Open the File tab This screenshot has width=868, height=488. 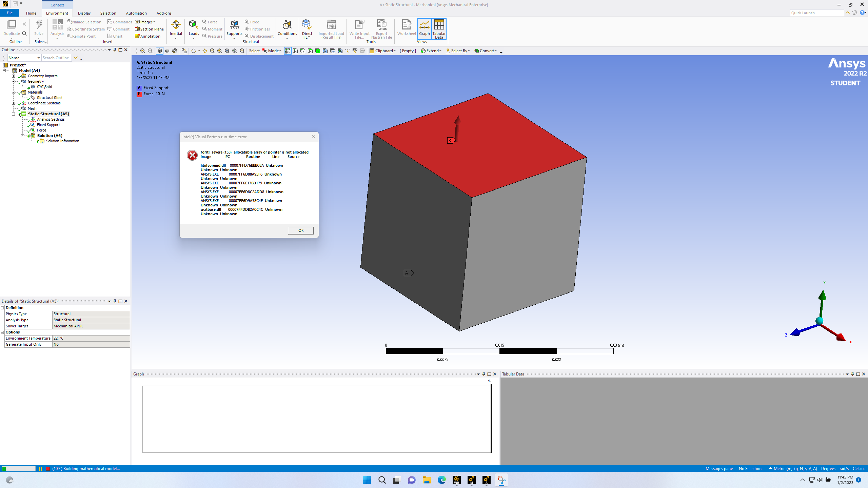click(x=9, y=13)
